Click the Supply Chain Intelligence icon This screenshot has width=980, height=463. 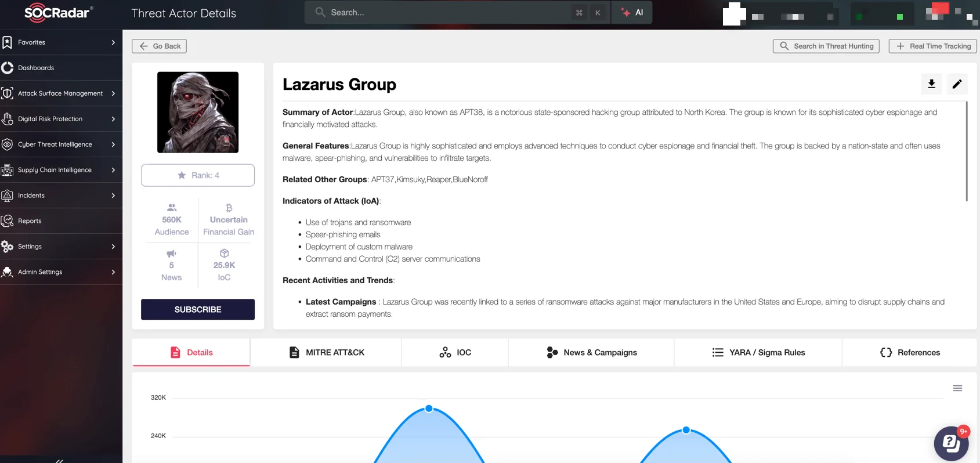click(x=7, y=170)
